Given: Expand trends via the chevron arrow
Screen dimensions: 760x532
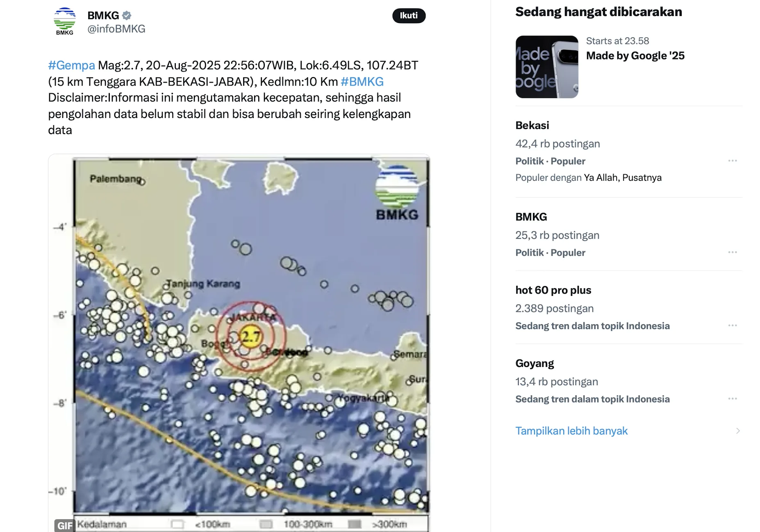Looking at the screenshot, I should pyautogui.click(x=738, y=431).
